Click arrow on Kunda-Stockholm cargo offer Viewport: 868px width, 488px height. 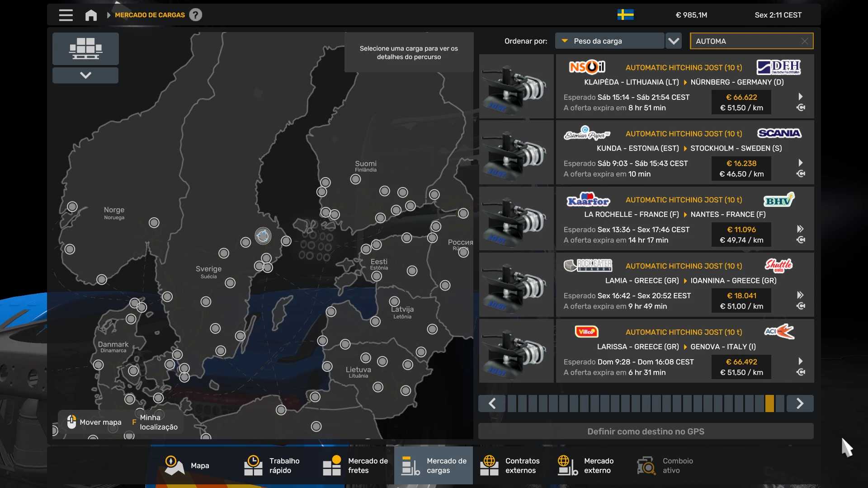coord(801,163)
